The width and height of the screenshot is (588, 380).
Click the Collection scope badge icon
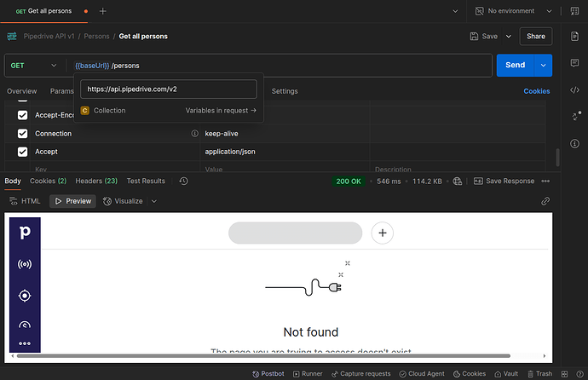click(x=84, y=111)
